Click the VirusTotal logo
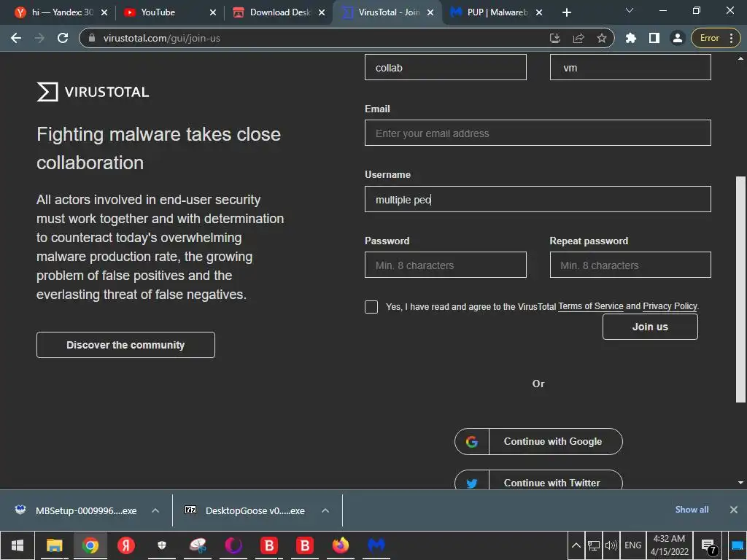747x560 pixels. (x=93, y=92)
